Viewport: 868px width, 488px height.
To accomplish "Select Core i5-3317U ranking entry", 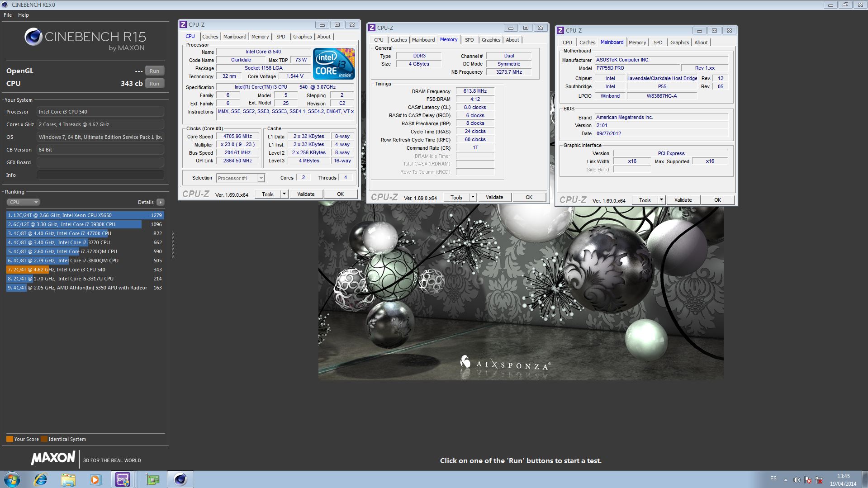I will [x=85, y=279].
